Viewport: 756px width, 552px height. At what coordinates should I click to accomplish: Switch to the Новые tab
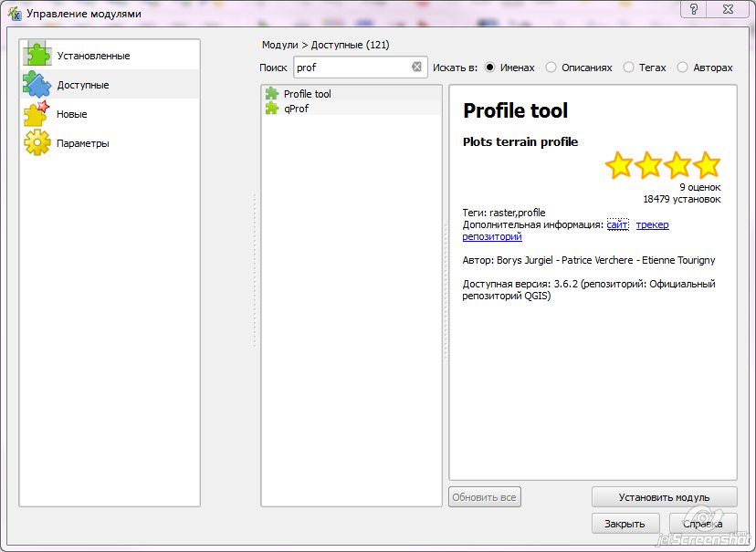[110, 114]
